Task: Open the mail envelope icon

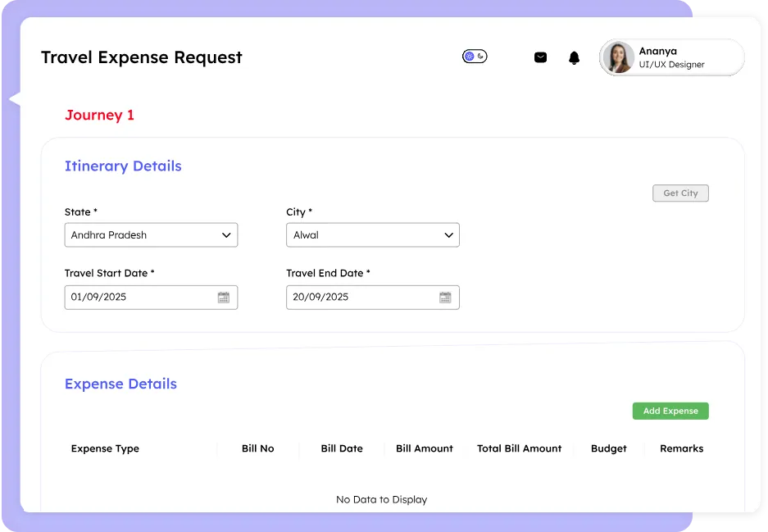Action: 540,57
